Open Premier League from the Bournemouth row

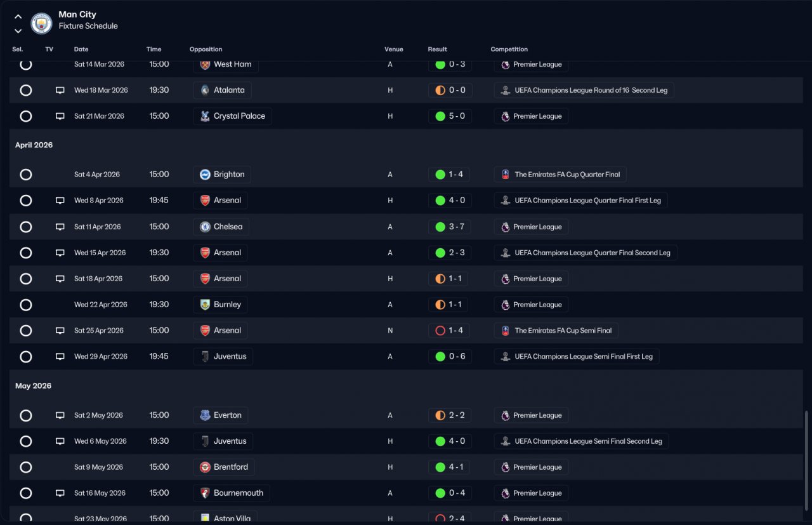(531, 493)
